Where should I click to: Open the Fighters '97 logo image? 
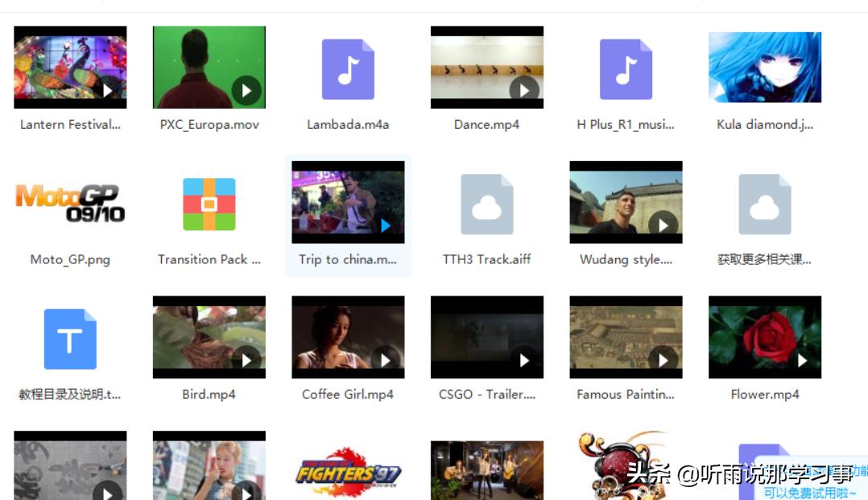point(348,472)
